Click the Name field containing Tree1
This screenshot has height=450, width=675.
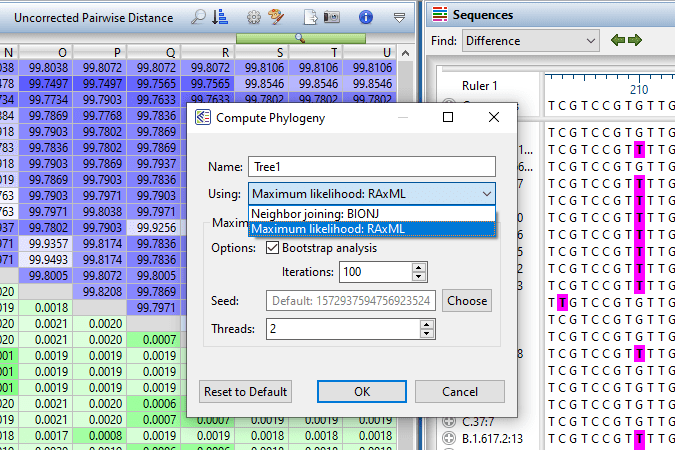(372, 167)
